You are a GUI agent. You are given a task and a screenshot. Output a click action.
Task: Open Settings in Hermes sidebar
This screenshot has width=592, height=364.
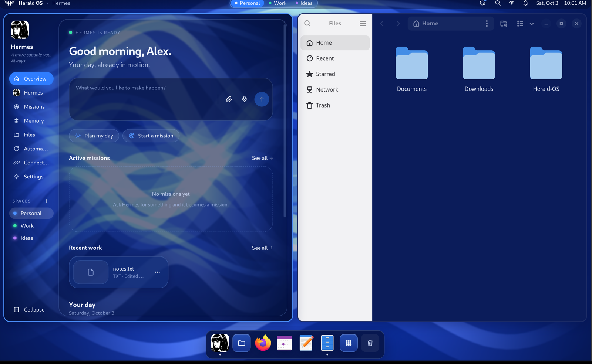coord(31,177)
